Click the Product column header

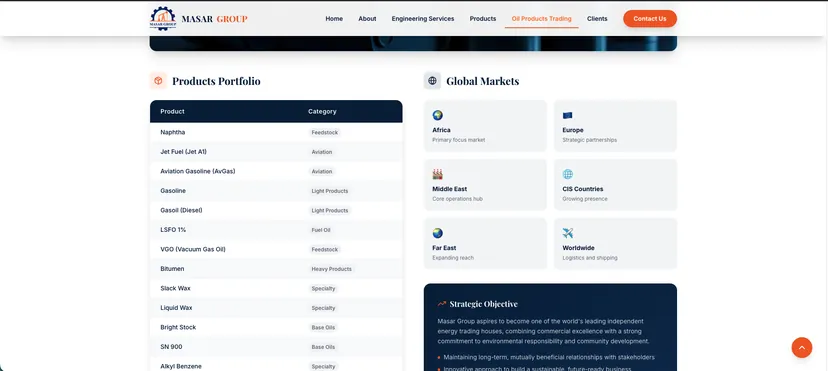[172, 111]
